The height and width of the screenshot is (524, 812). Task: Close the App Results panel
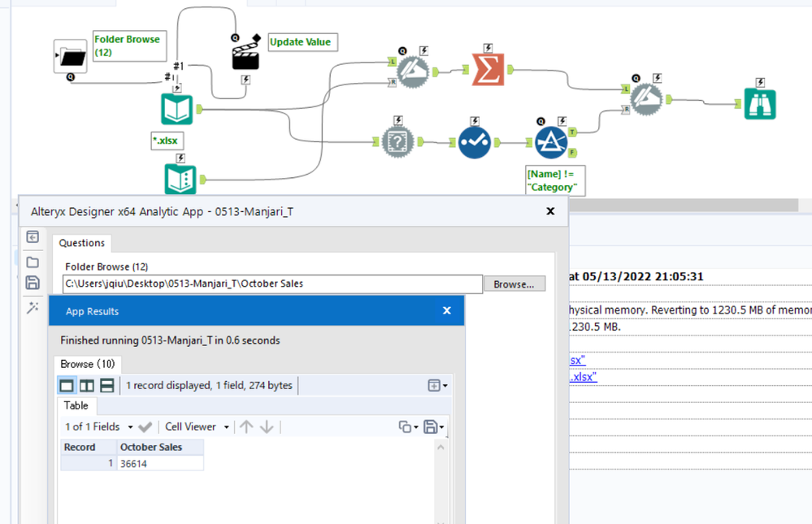447,310
